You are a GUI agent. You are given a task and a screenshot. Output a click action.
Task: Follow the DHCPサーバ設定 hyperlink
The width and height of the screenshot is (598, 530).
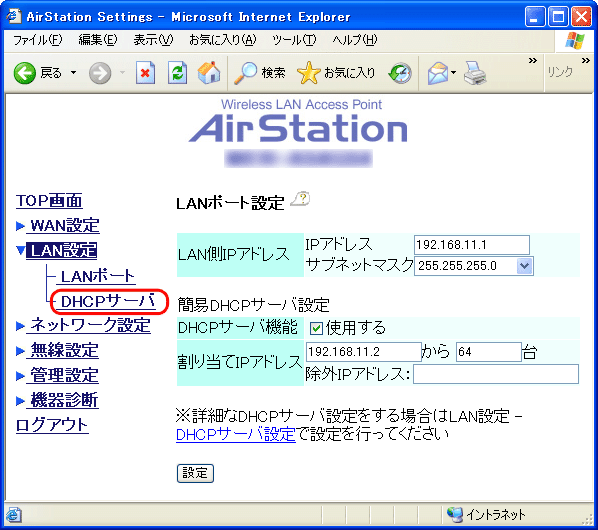(x=236, y=434)
